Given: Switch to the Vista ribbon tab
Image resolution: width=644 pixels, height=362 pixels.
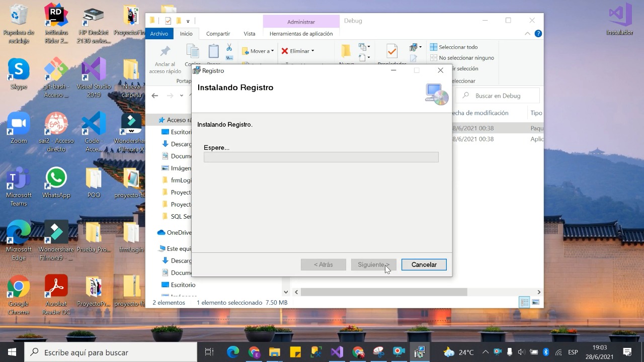Looking at the screenshot, I should click(250, 34).
